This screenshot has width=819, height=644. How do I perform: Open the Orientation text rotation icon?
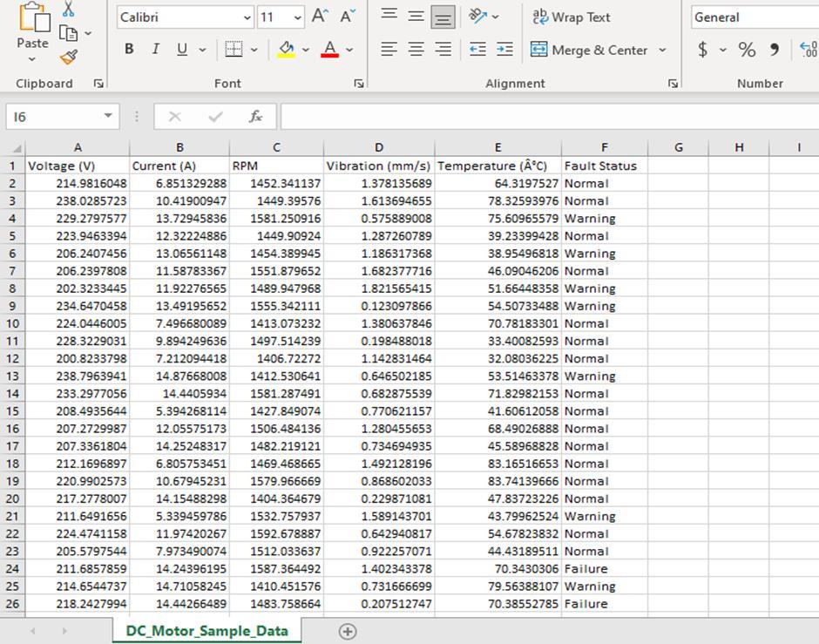tap(478, 17)
